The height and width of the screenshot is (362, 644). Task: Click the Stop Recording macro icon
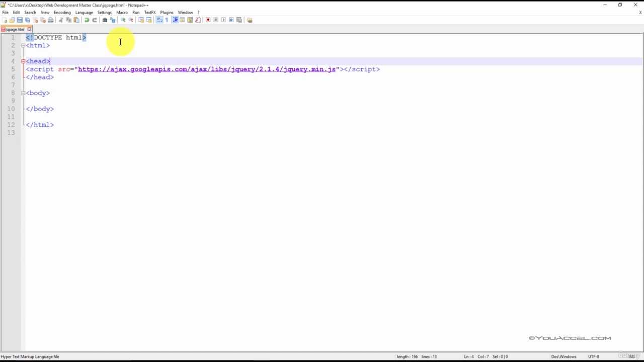coord(216,20)
